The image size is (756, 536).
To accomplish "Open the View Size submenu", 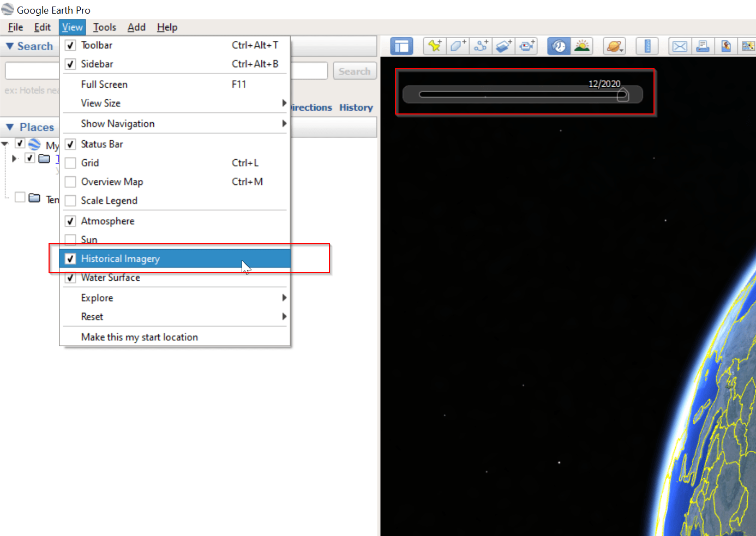I will click(x=175, y=103).
